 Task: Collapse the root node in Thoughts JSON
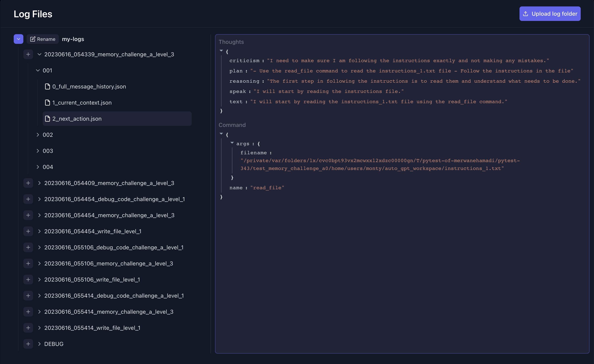click(221, 50)
